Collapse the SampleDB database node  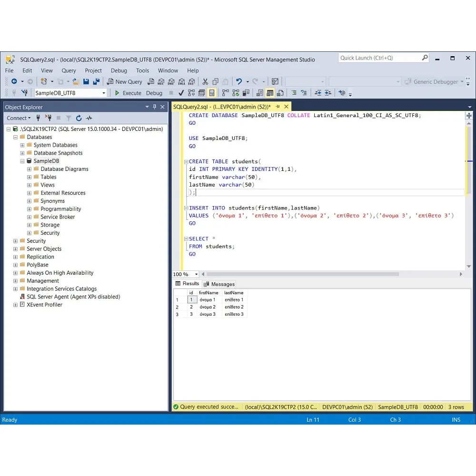pos(22,161)
